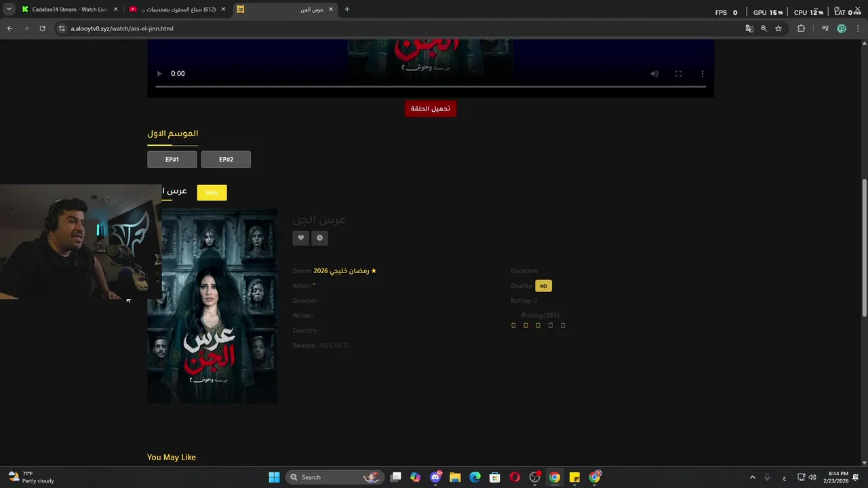This screenshot has height=488, width=868.
Task: Expand the tab search dropdown
Action: 9,9
